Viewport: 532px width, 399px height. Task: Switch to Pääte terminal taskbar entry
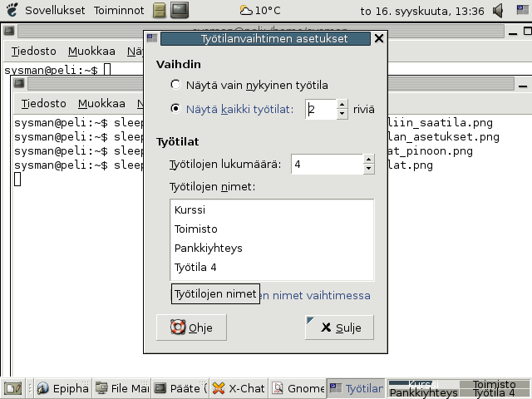click(x=180, y=388)
